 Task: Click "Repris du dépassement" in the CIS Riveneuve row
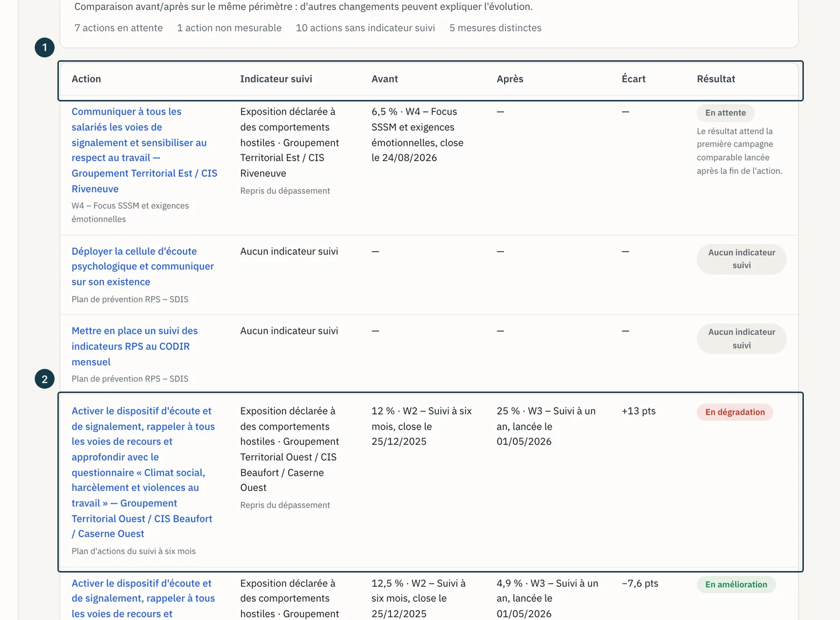[285, 191]
